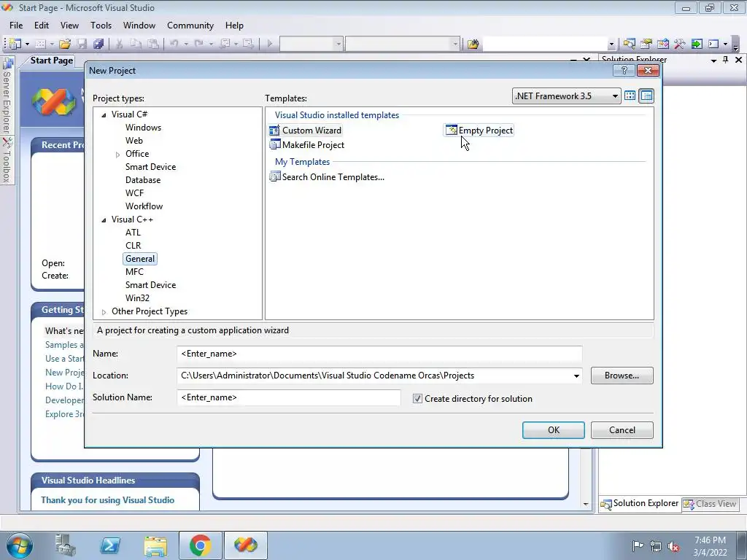Click Thank you for using Visual Studio link

click(108, 500)
